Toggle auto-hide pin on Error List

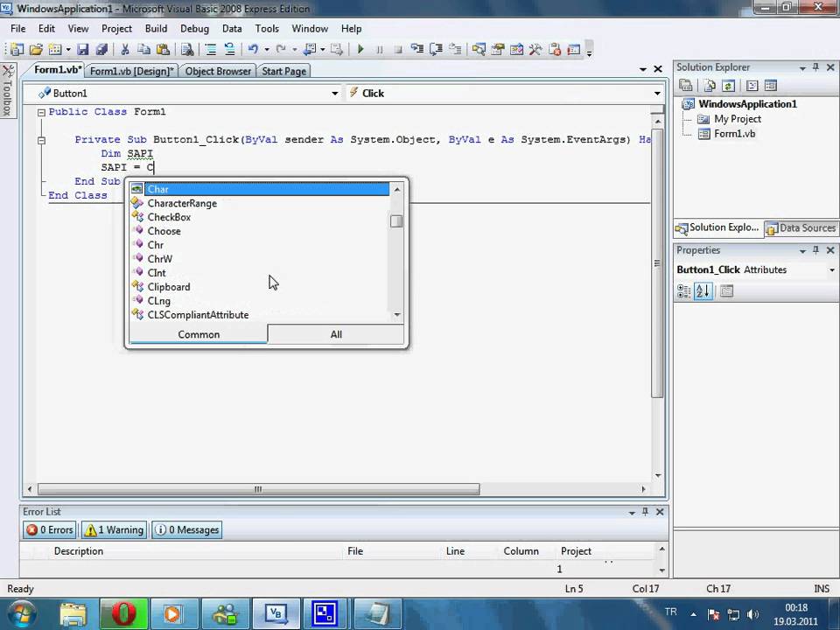[x=645, y=512]
